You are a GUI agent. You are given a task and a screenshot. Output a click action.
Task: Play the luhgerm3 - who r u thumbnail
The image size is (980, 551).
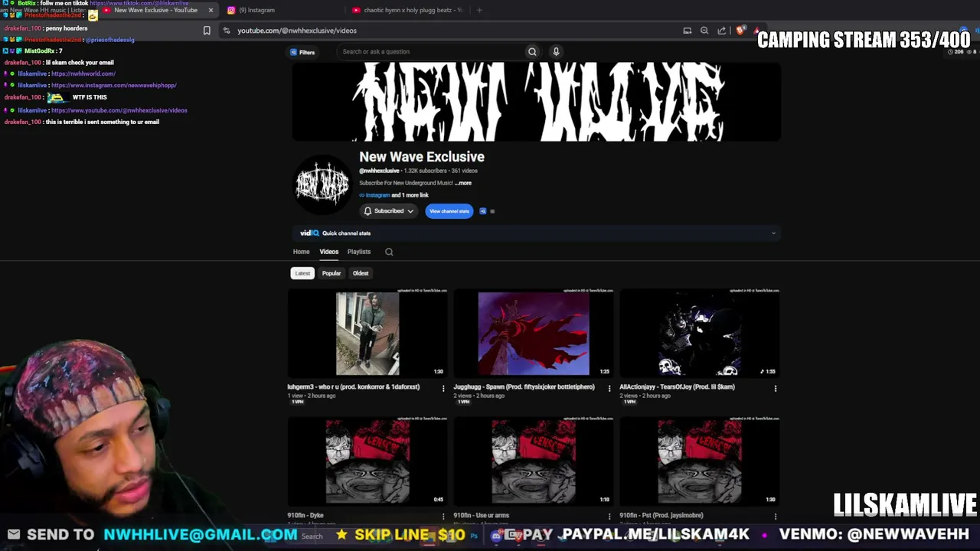point(367,334)
